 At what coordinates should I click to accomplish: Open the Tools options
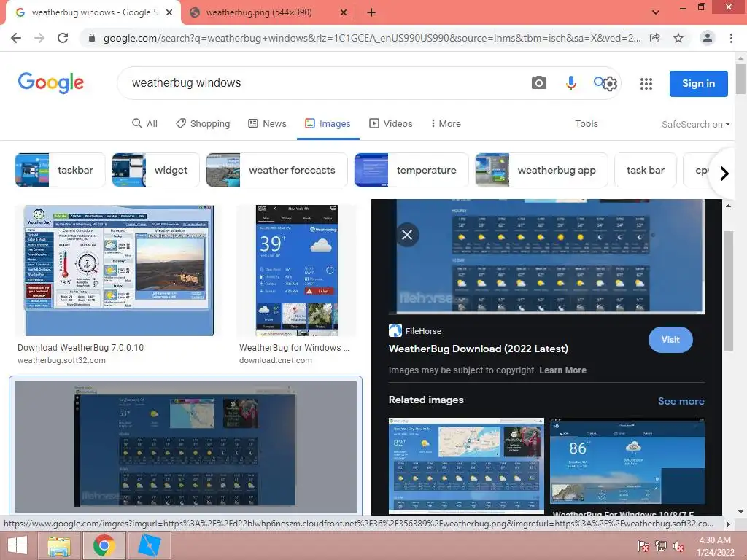586,123
